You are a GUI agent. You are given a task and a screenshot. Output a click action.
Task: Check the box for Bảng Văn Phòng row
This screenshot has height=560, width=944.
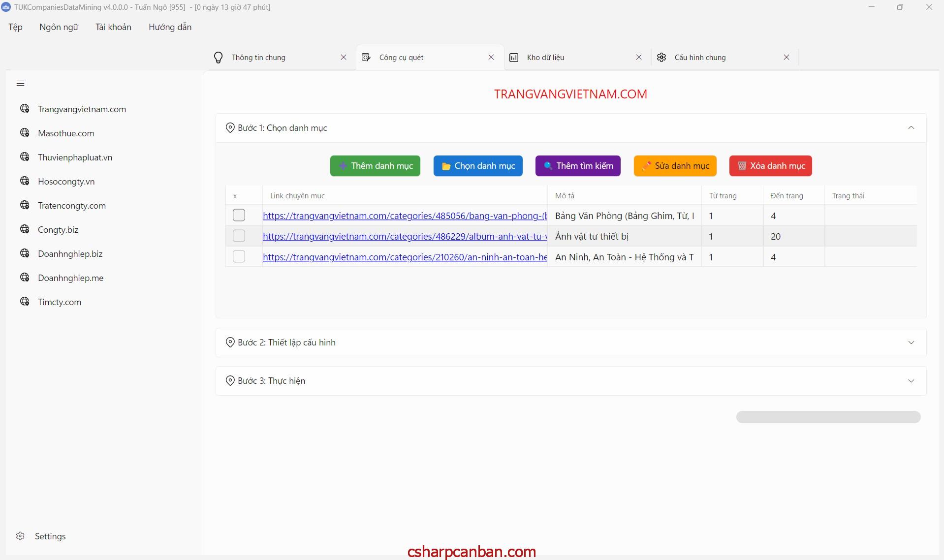pyautogui.click(x=239, y=216)
